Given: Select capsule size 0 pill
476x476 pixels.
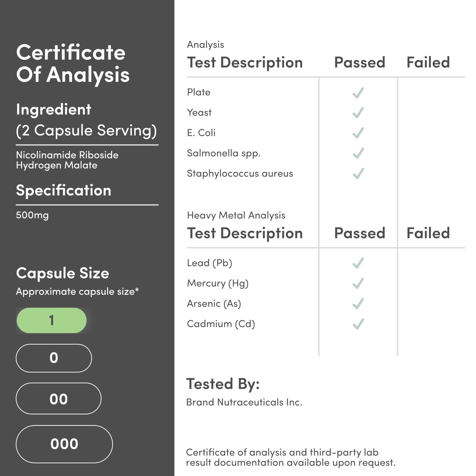Looking at the screenshot, I should tap(54, 358).
